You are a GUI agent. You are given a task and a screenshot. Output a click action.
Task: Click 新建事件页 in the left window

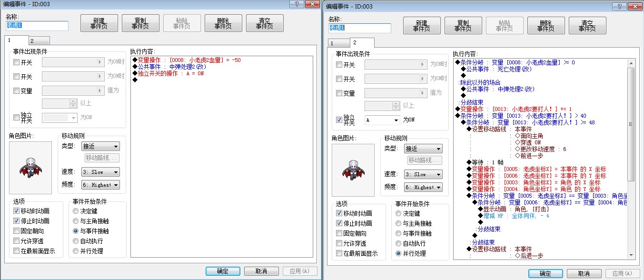coord(99,23)
